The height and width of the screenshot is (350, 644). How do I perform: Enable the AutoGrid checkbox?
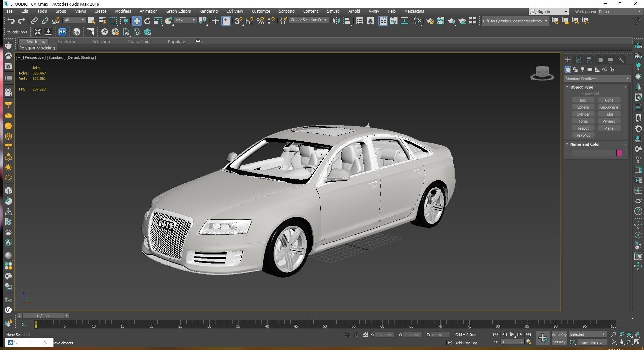click(582, 94)
